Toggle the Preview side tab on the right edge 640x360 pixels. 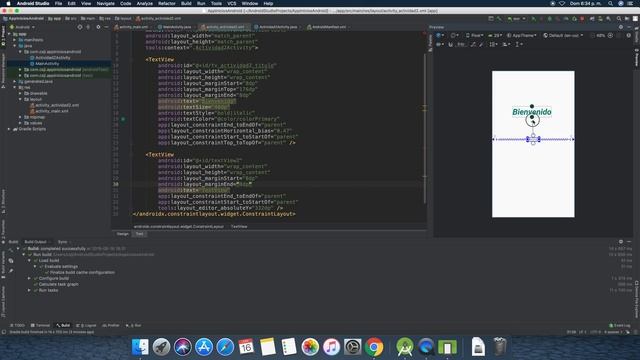636,57
